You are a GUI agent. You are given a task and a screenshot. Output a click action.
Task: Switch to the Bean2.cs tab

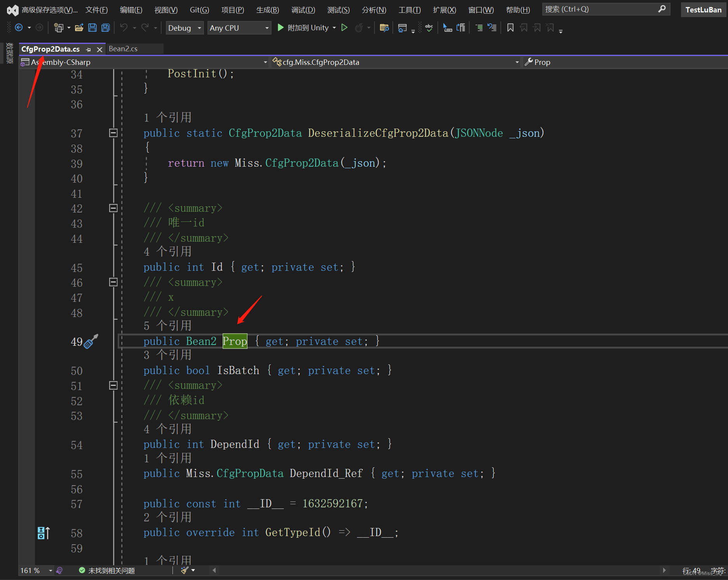123,49
